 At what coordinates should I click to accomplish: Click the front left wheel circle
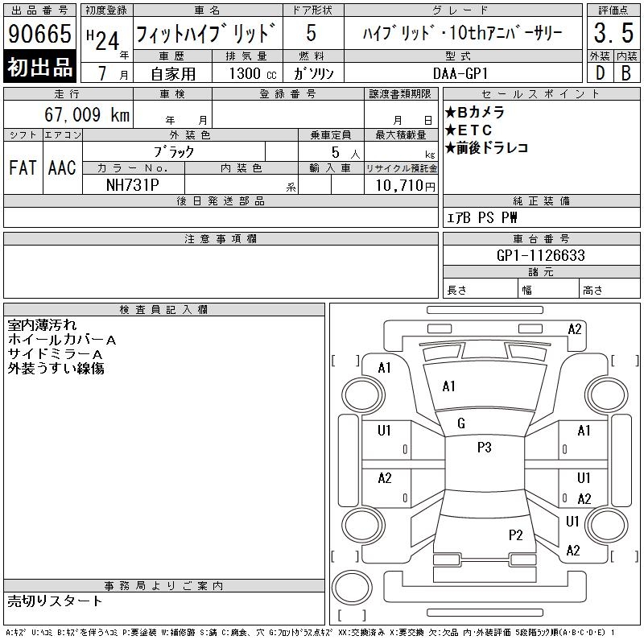[x=363, y=395]
